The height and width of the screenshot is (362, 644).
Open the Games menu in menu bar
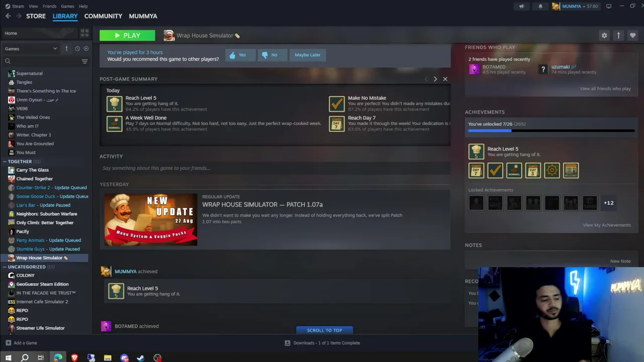pyautogui.click(x=67, y=6)
